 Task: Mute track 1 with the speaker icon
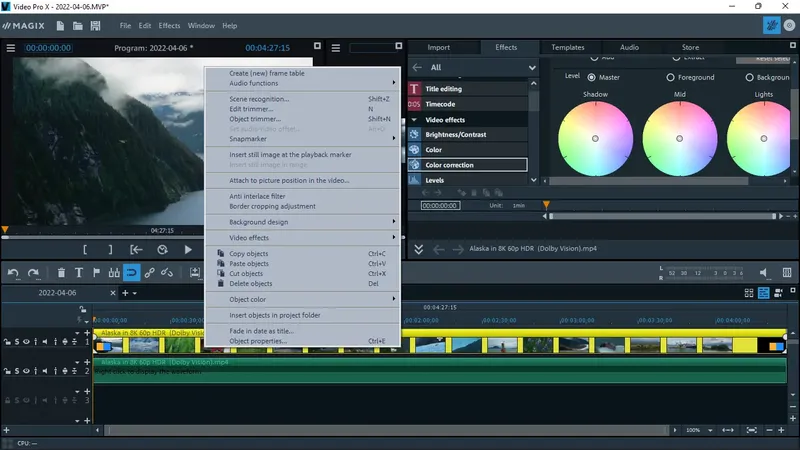click(x=45, y=342)
